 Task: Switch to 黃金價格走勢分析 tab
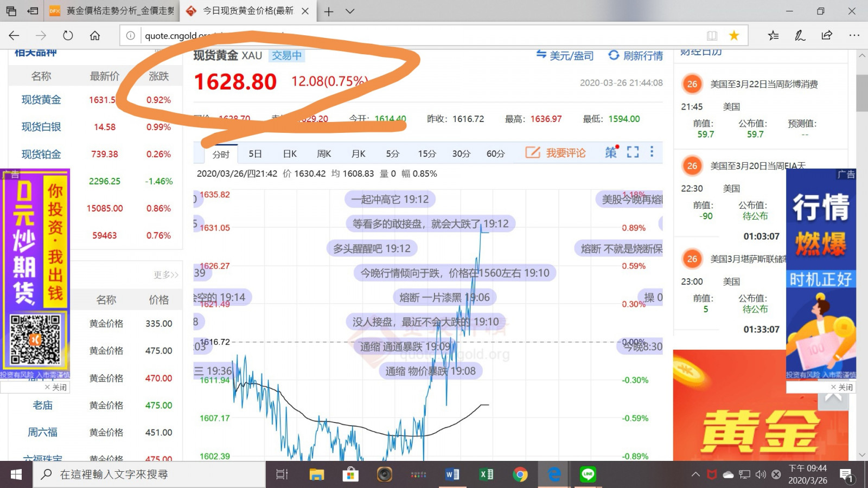pyautogui.click(x=111, y=11)
